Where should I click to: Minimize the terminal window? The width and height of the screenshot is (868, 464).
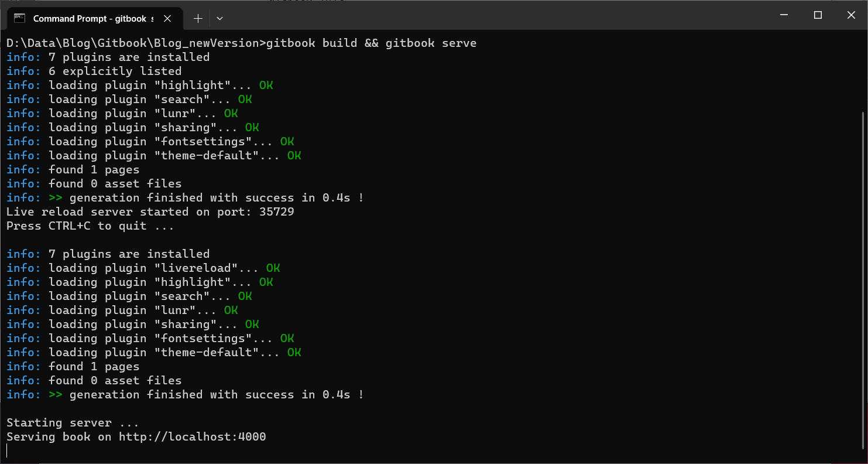[785, 15]
